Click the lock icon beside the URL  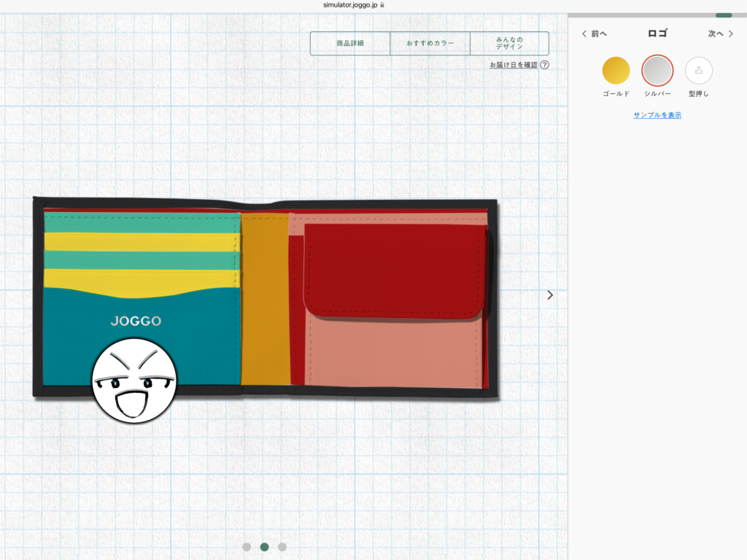382,4
